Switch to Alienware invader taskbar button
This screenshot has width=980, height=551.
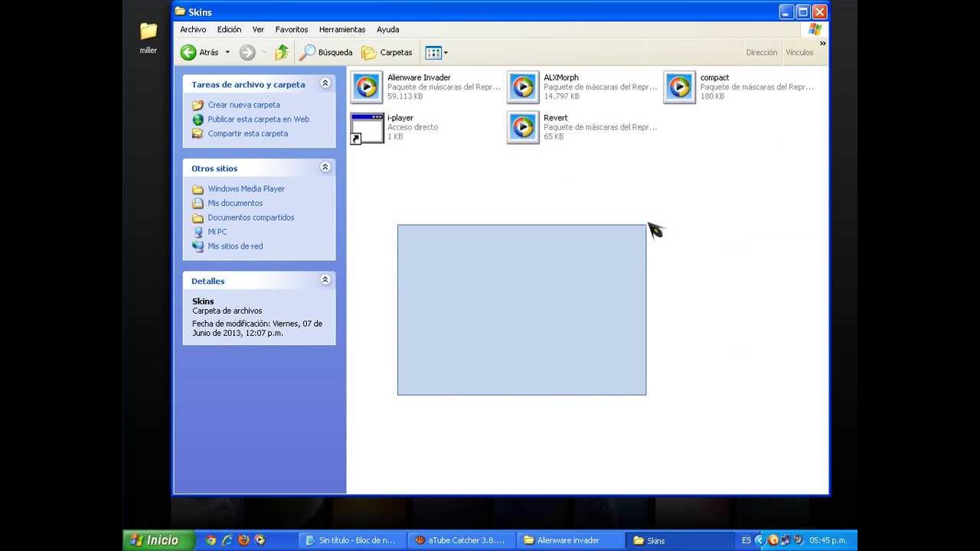point(569,540)
